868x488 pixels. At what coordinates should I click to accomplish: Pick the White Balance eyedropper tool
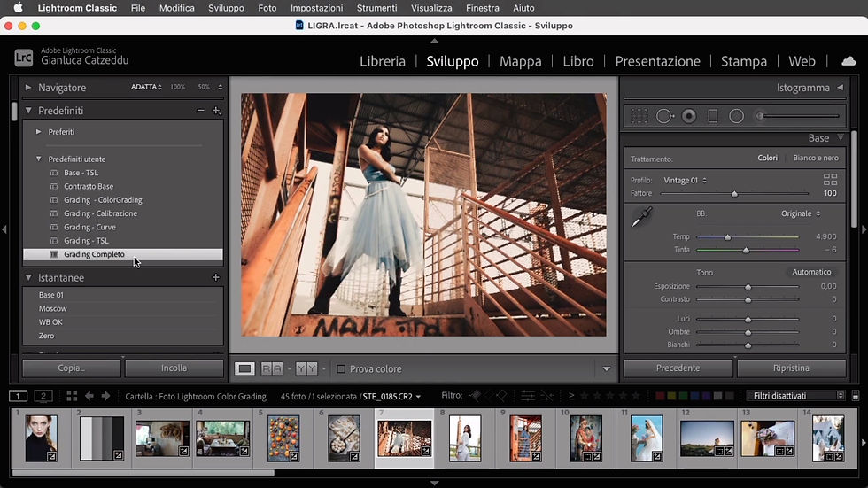pos(641,217)
